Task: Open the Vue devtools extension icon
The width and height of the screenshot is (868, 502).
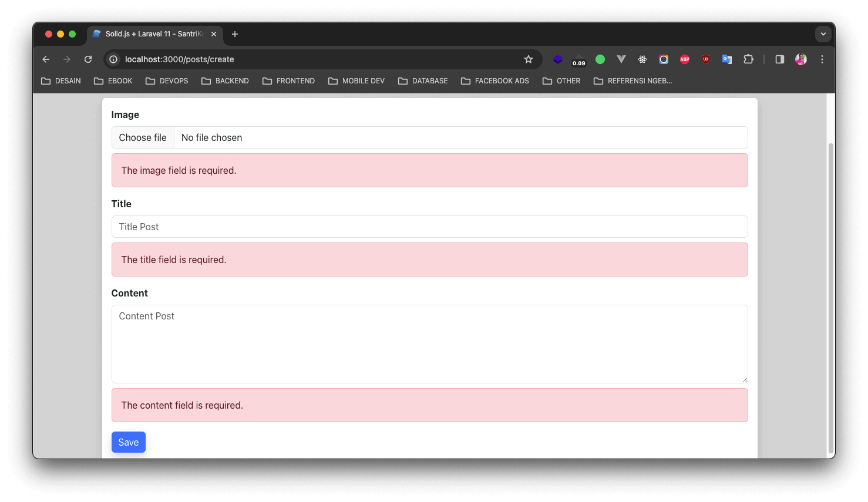Action: (621, 59)
